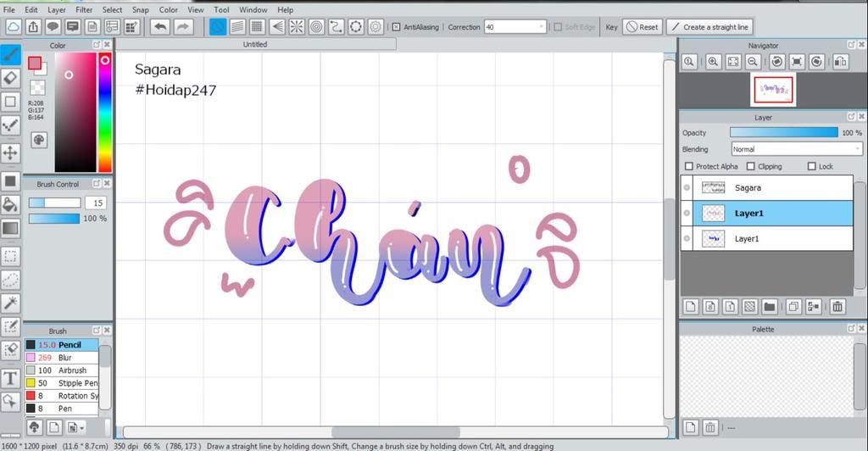The height and width of the screenshot is (451, 868).
Task: Select the Brush tool in left toolbar
Action: (10, 55)
